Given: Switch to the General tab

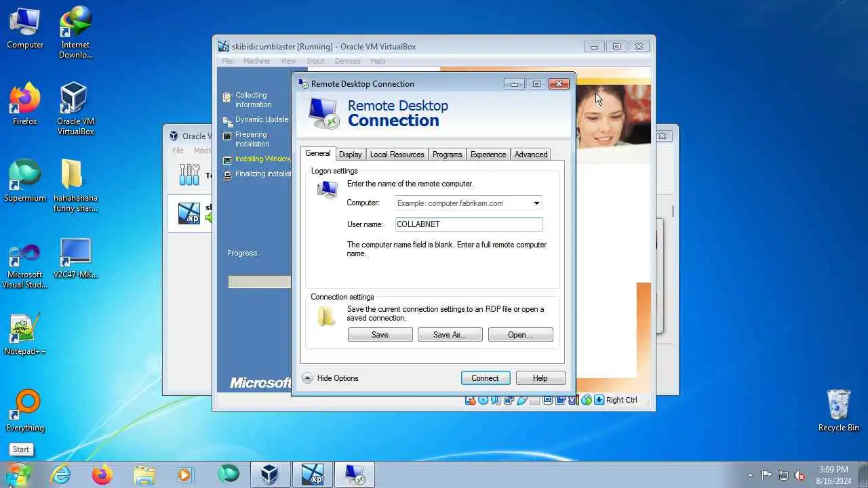Looking at the screenshot, I should click(317, 154).
